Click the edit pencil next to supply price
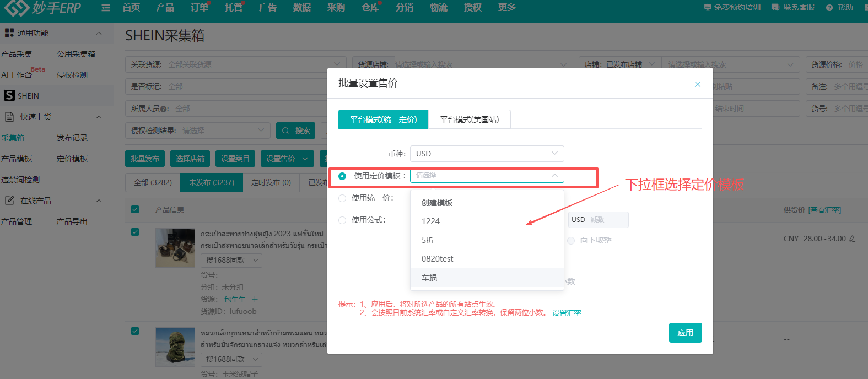The width and height of the screenshot is (868, 379). pyautogui.click(x=852, y=239)
